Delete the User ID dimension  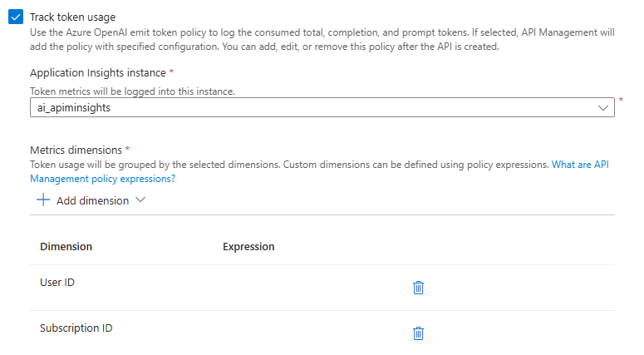point(418,288)
